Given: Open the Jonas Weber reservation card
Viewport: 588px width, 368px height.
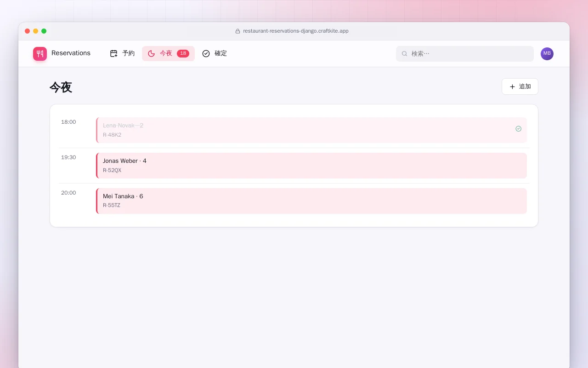Looking at the screenshot, I should 311,166.
